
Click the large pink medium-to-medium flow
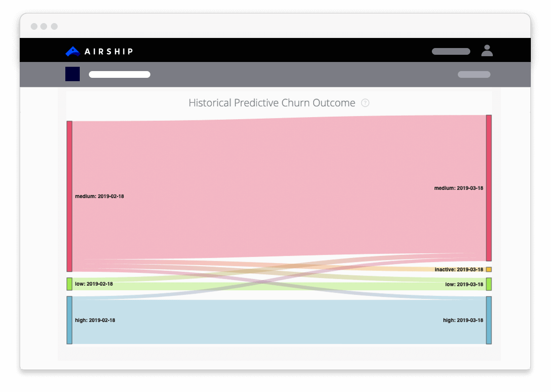[279, 187]
